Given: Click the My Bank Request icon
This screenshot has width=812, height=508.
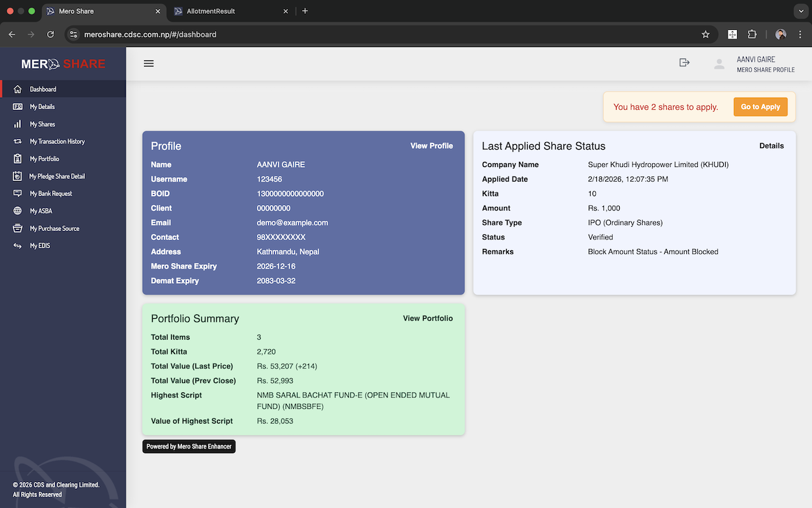Looking at the screenshot, I should [18, 194].
